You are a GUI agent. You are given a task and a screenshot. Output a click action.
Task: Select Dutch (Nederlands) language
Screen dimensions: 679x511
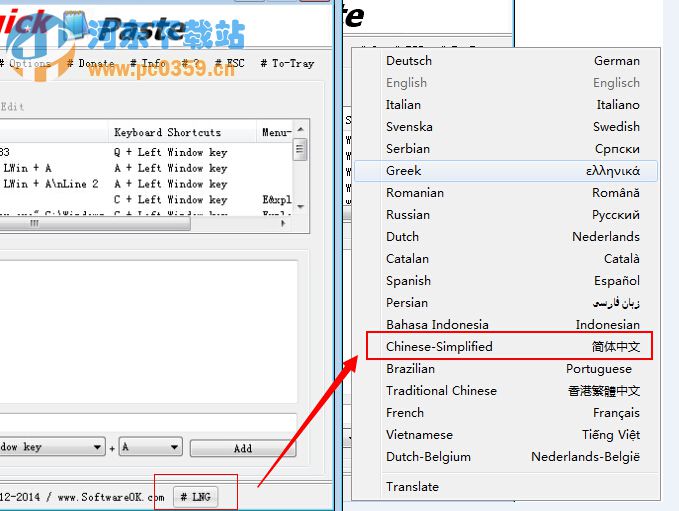506,237
